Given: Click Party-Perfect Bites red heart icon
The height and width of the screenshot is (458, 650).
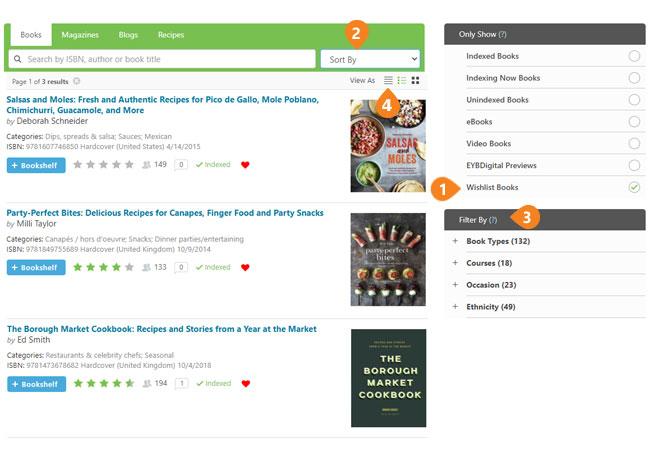Looking at the screenshot, I should (245, 267).
